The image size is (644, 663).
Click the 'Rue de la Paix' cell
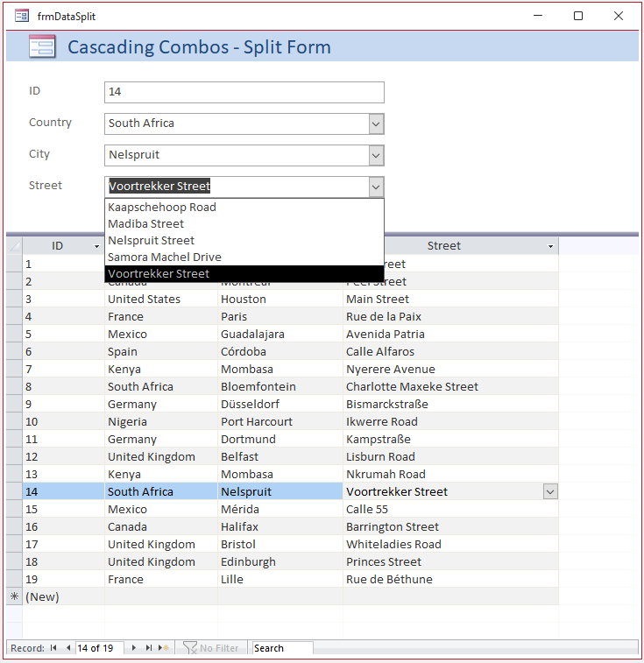[450, 317]
